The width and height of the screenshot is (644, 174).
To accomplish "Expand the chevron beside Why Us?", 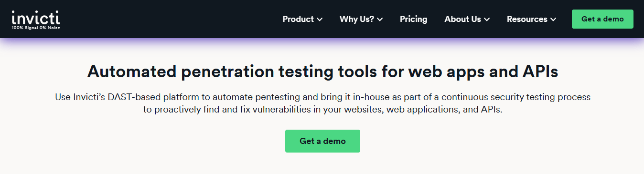I will pos(380,20).
